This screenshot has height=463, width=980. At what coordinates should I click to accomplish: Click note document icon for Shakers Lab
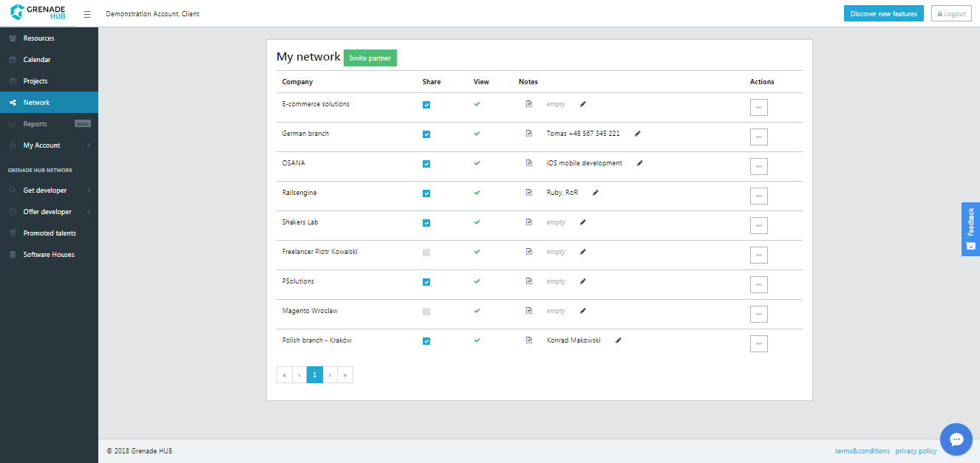click(528, 222)
